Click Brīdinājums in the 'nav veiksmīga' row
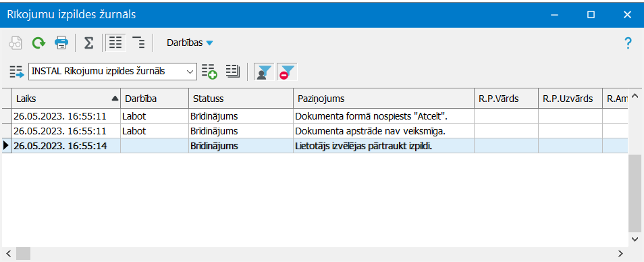644x262 pixels. pyautogui.click(x=241, y=131)
